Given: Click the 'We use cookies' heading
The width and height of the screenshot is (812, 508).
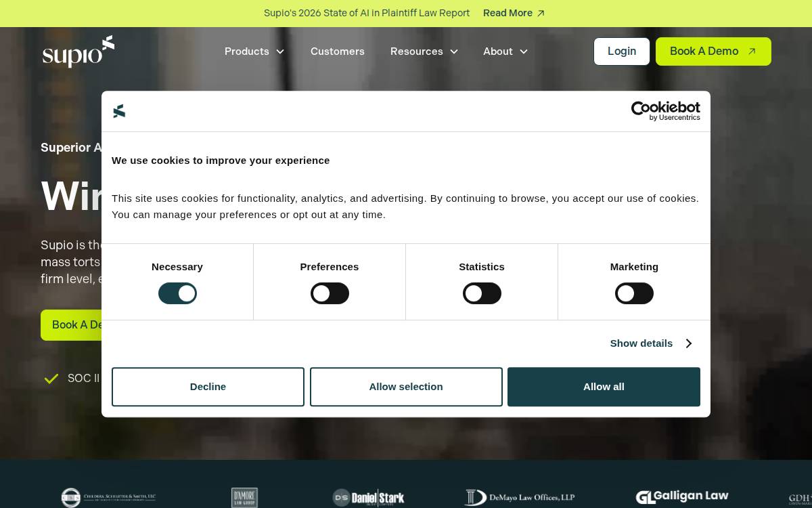Looking at the screenshot, I should (221, 161).
